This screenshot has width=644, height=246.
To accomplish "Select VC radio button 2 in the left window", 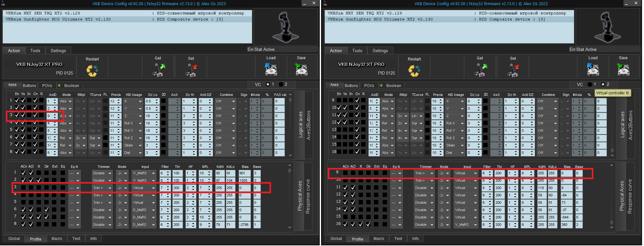I will pos(281,84).
